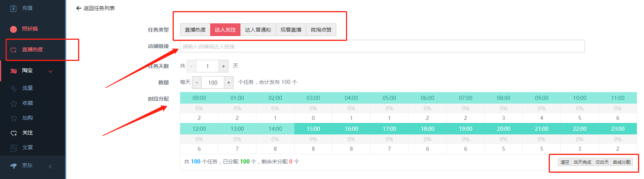This screenshot has width=644, height=179.
Task: Collapse the 淘宝 menu chevron
Action: [x=51, y=71]
